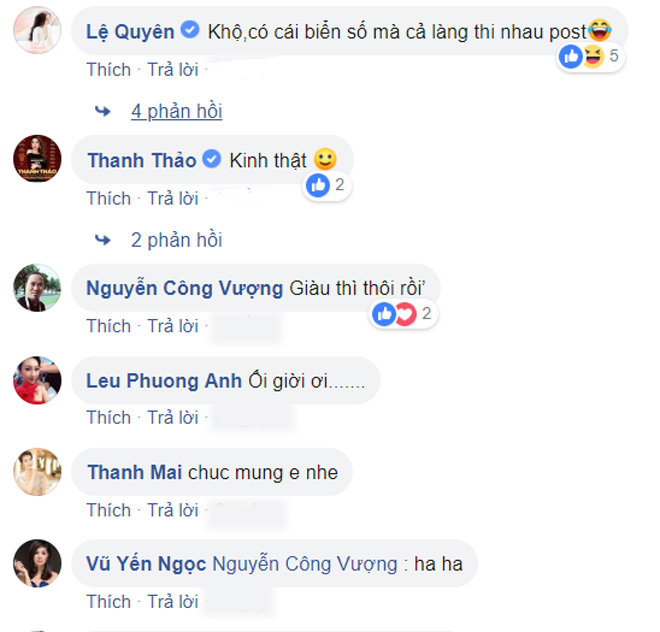
Task: Click Trả lời under Leu Phuong Anh
Action: 173,418
